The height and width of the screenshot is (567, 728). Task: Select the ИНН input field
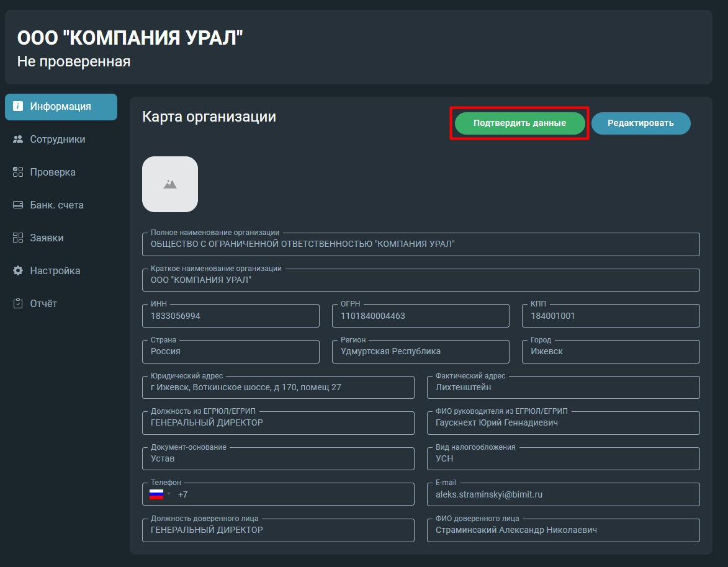(231, 316)
